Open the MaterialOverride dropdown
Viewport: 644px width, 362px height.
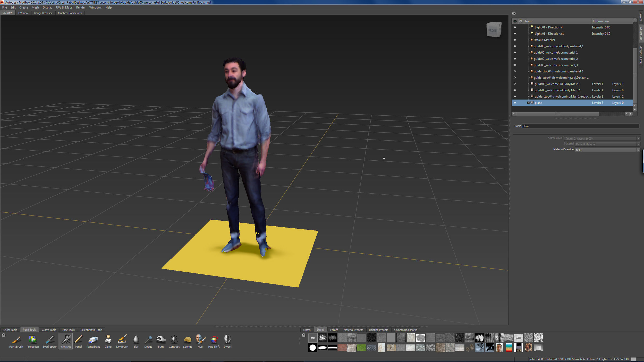point(607,150)
